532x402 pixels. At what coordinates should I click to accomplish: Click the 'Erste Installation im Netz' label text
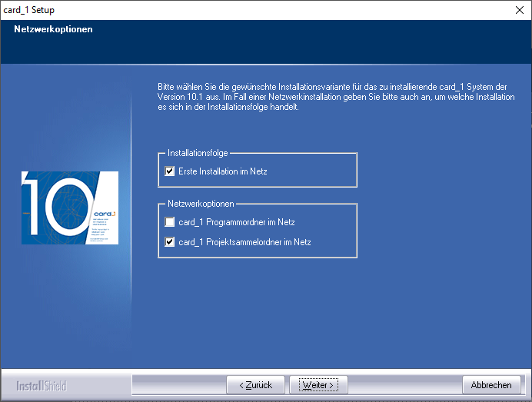[x=222, y=171]
